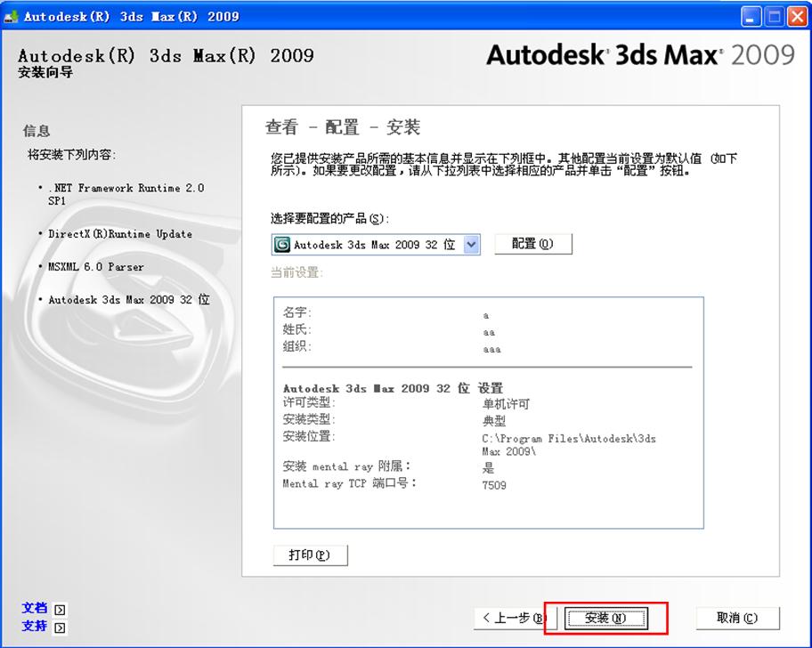
Task: Click the Autodesk 3ds Max 2009 32 位 sidebar item
Action: pyautogui.click(x=129, y=300)
